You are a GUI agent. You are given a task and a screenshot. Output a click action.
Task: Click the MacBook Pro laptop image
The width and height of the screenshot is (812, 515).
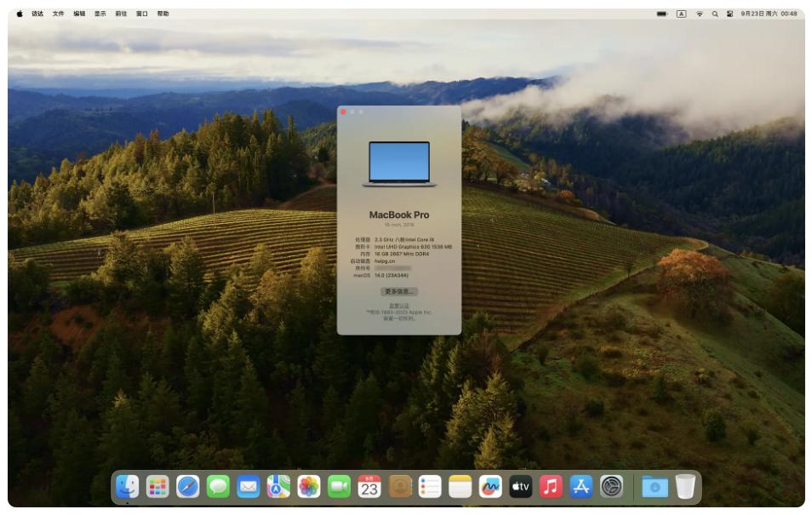pos(398,163)
